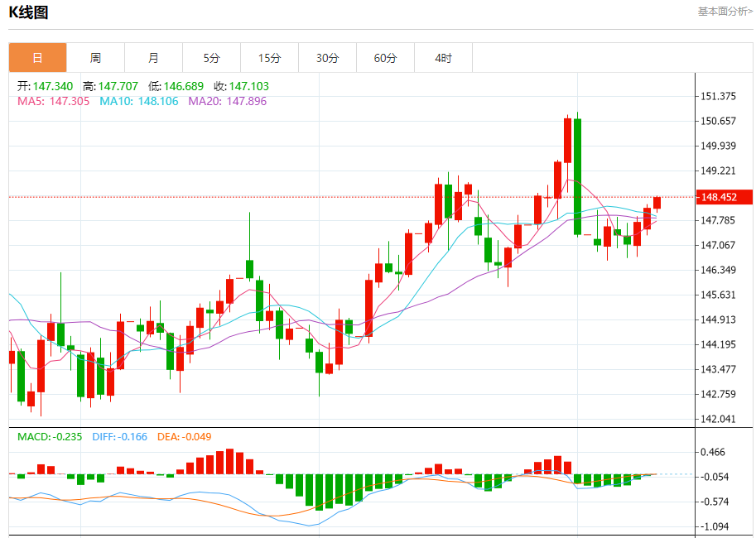Click the 148.452 current price label

click(725, 197)
